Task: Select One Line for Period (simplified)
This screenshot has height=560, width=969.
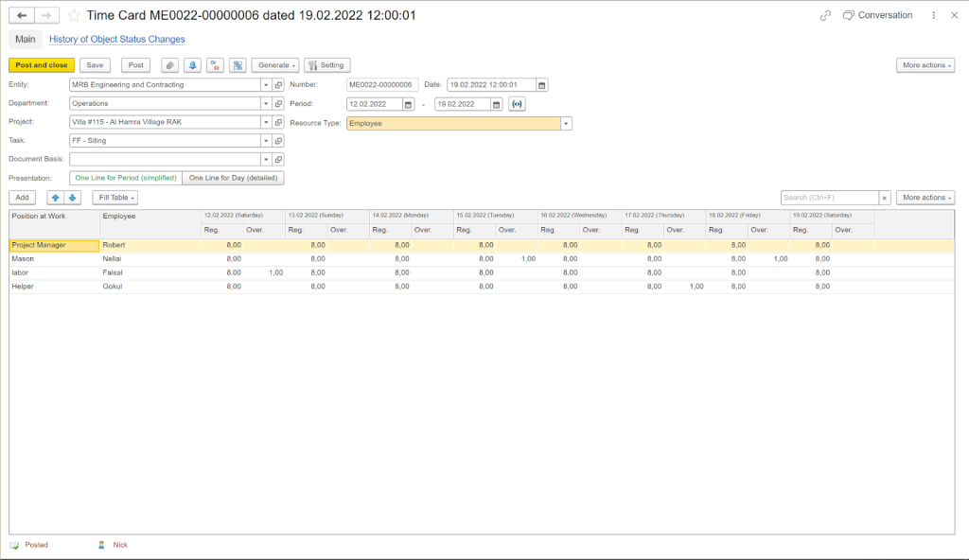Action: click(x=126, y=178)
